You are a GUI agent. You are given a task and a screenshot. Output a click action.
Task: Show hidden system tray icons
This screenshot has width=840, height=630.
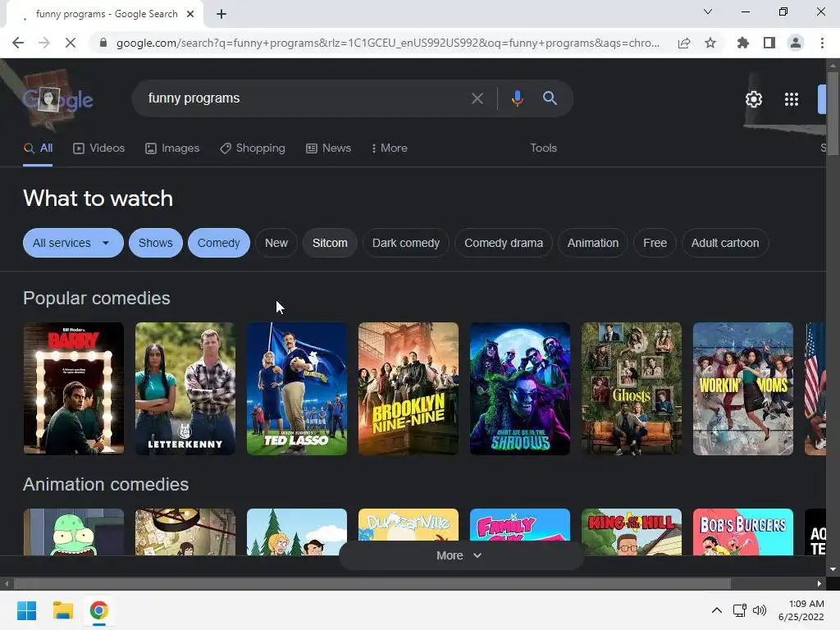(x=716, y=610)
